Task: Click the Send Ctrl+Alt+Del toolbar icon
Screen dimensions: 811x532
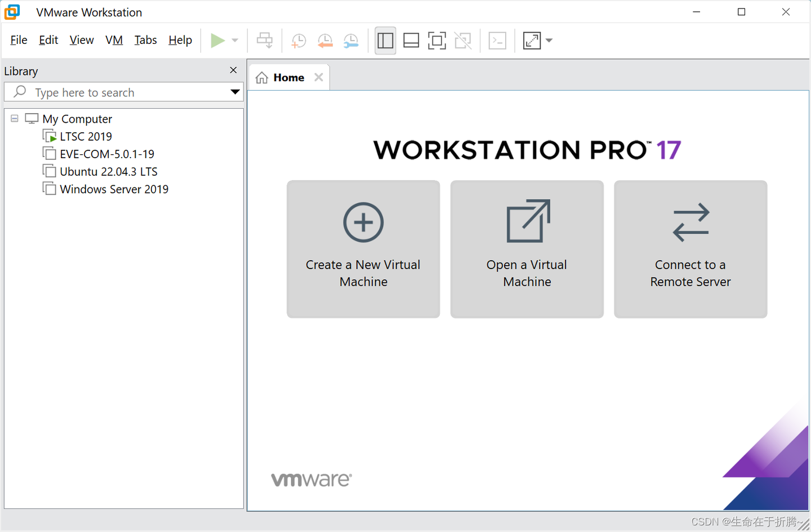Action: [x=265, y=41]
